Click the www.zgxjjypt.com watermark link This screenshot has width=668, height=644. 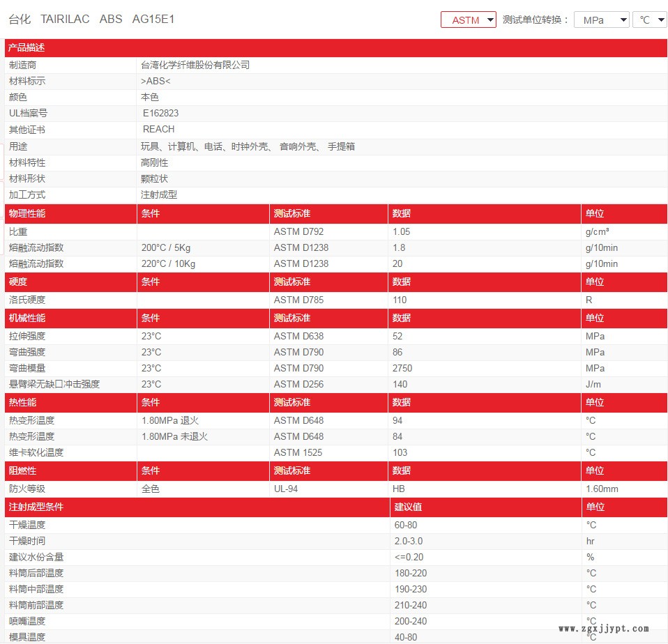(x=605, y=628)
